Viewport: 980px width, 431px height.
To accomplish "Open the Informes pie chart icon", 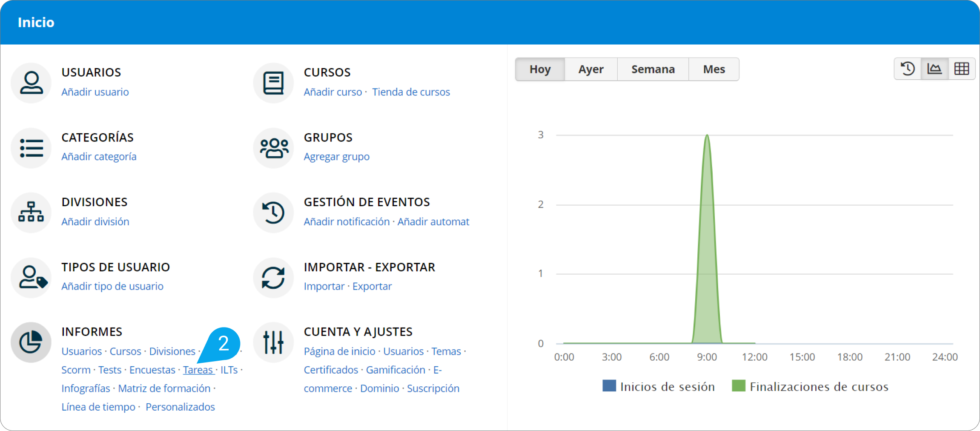I will point(31,342).
